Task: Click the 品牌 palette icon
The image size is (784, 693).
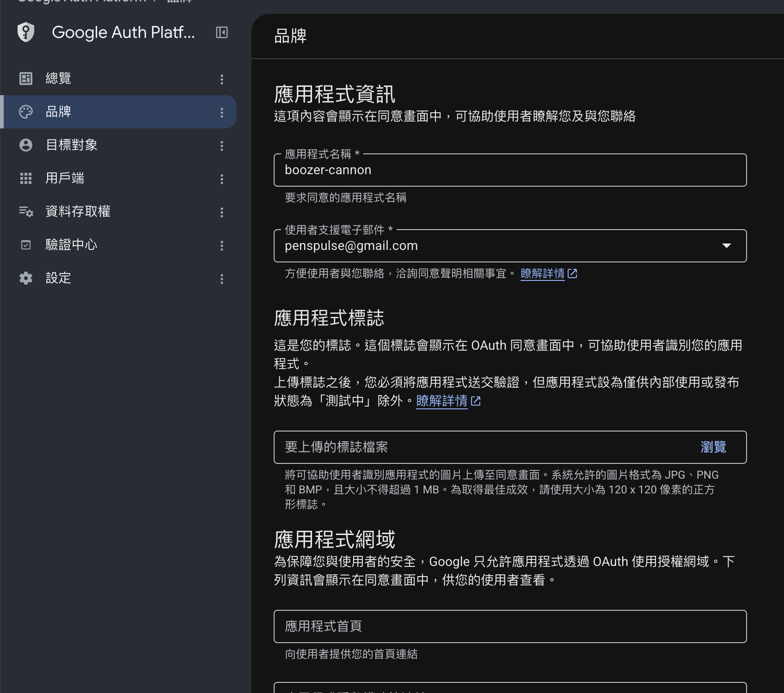Action: (26, 112)
